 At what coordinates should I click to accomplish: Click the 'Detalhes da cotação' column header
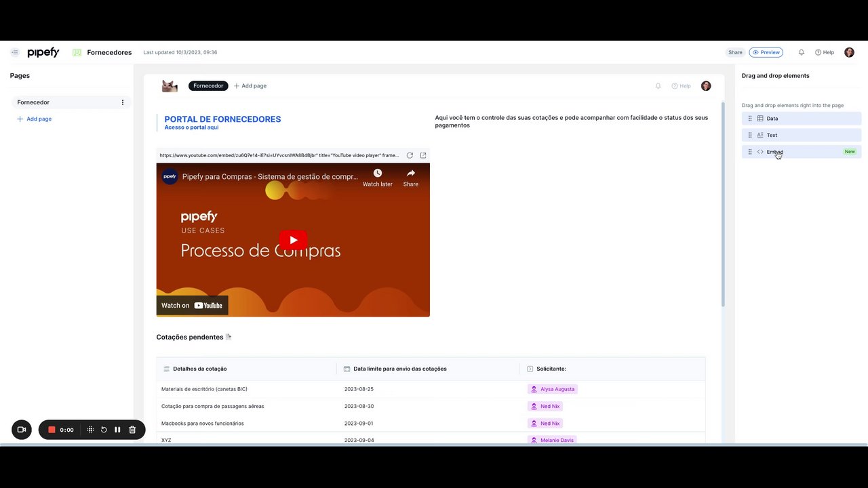click(x=199, y=369)
